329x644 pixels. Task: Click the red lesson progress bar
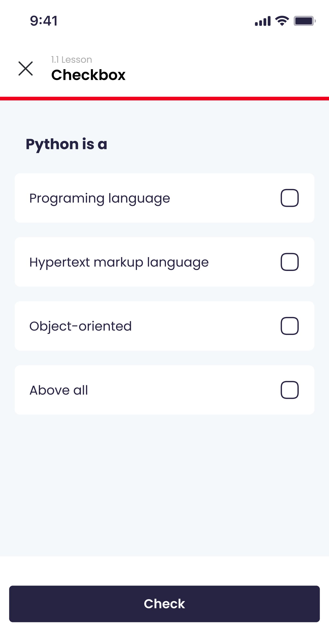point(164,99)
